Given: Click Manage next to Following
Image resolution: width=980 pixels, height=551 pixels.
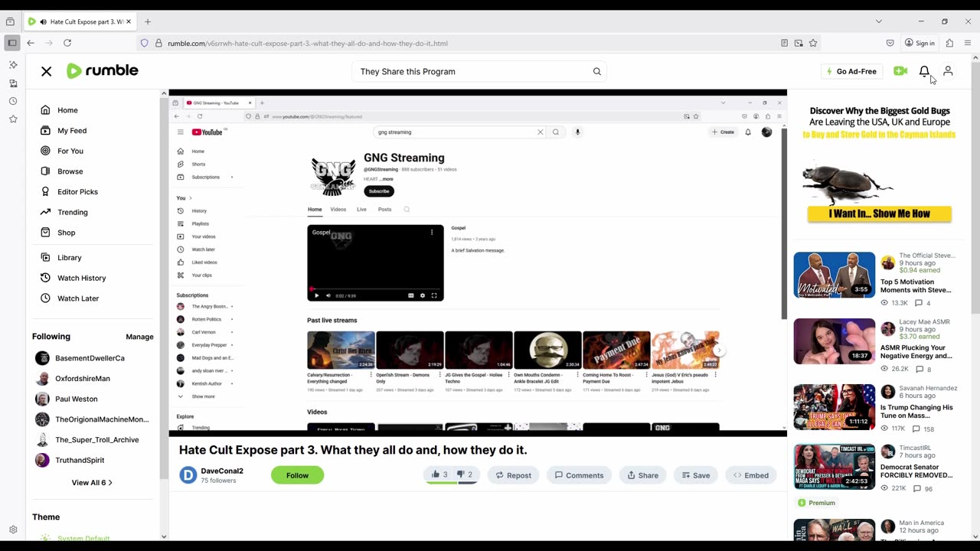Looking at the screenshot, I should coord(139,337).
